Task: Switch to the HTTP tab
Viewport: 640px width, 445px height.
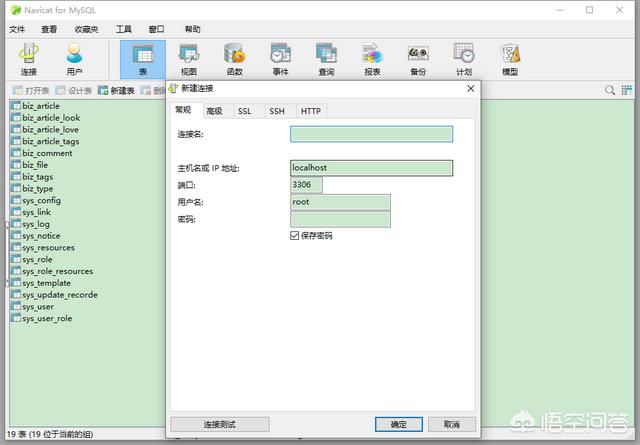Action: [311, 111]
